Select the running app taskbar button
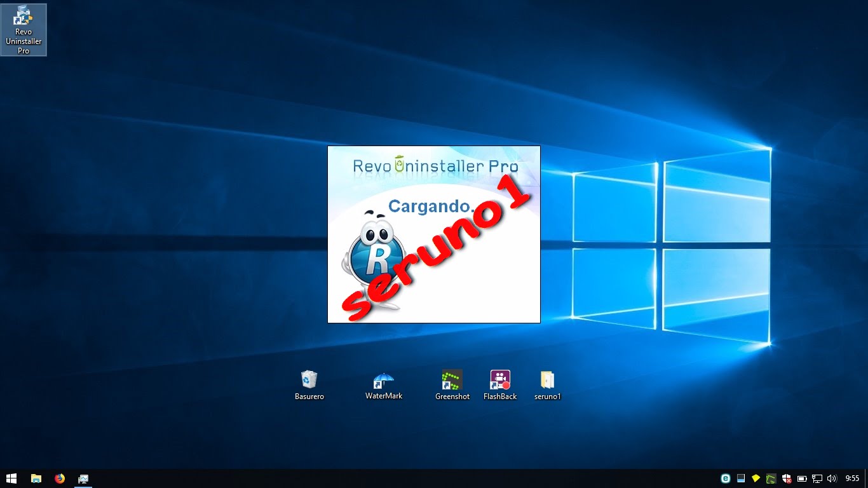Viewport: 868px width, 488px height. tap(83, 478)
